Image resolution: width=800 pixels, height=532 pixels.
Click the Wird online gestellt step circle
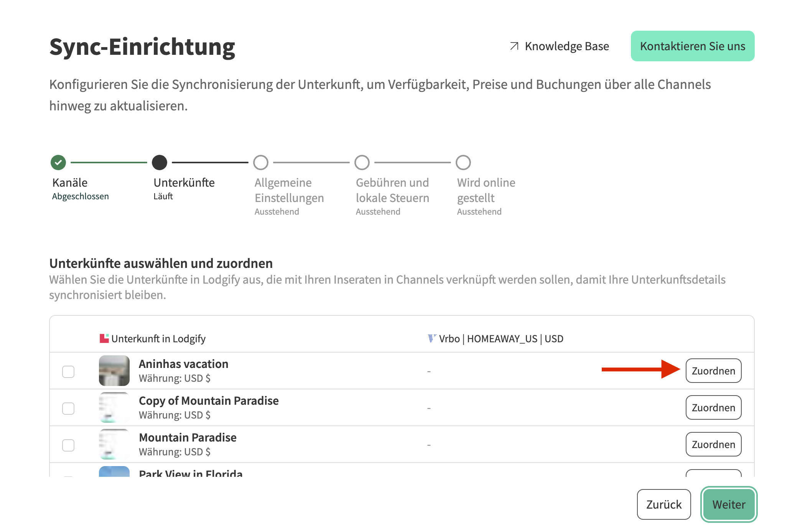tap(463, 163)
